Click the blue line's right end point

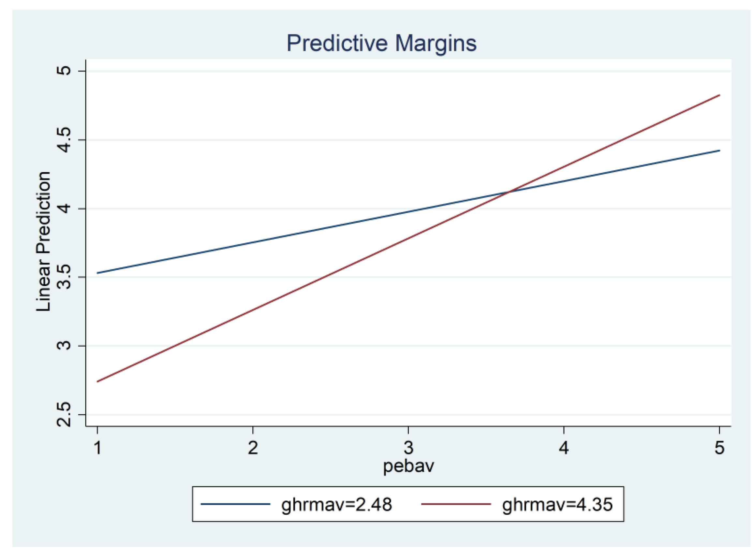tap(719, 150)
